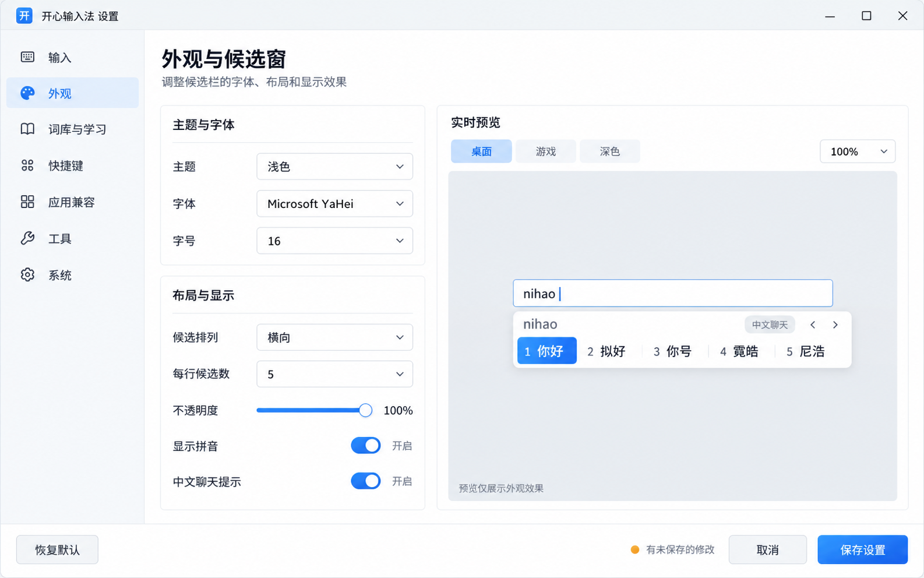The image size is (924, 578).
Task: Minimize the settings window
Action: point(830,16)
